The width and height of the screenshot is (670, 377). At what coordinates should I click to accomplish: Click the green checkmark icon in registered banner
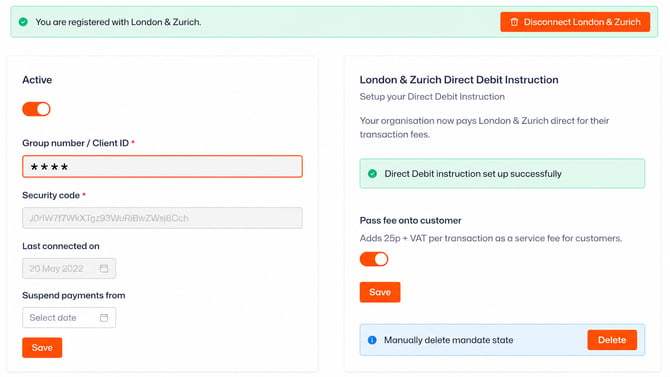click(x=24, y=22)
